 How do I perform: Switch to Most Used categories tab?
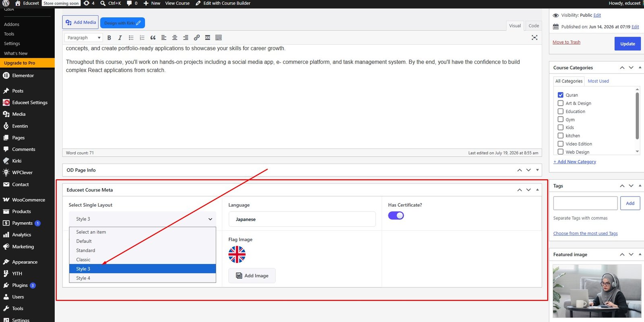pyautogui.click(x=598, y=81)
